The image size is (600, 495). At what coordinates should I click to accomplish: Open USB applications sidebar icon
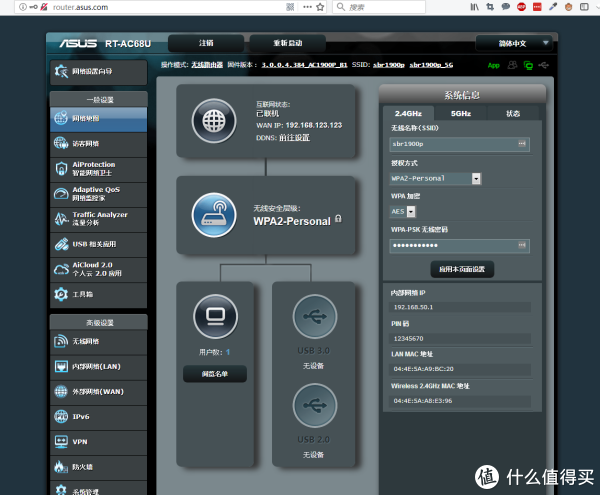click(x=61, y=244)
